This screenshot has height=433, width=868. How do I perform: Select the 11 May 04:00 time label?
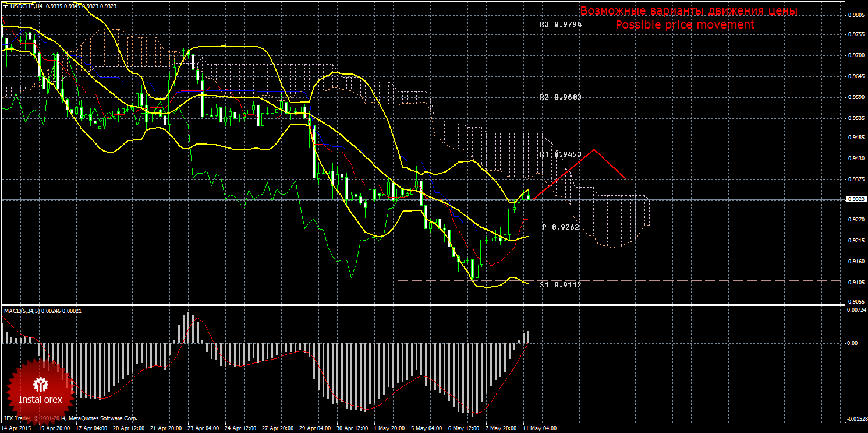point(540,428)
